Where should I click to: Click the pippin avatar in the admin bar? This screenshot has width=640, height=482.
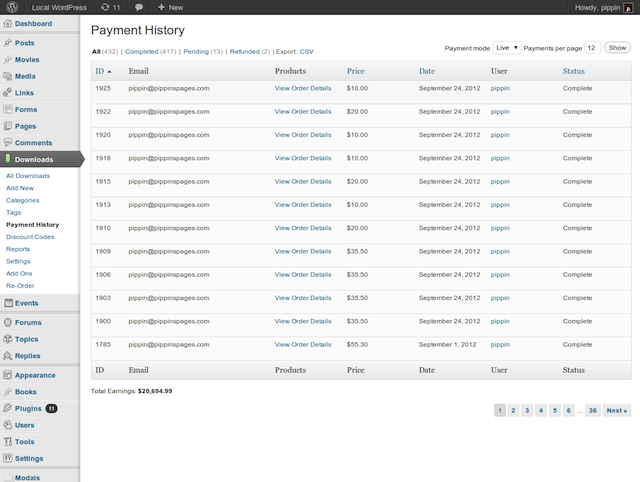point(628,7)
